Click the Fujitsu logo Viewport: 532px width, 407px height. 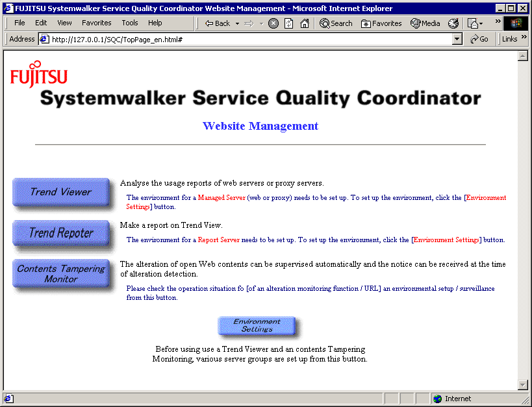tap(39, 74)
